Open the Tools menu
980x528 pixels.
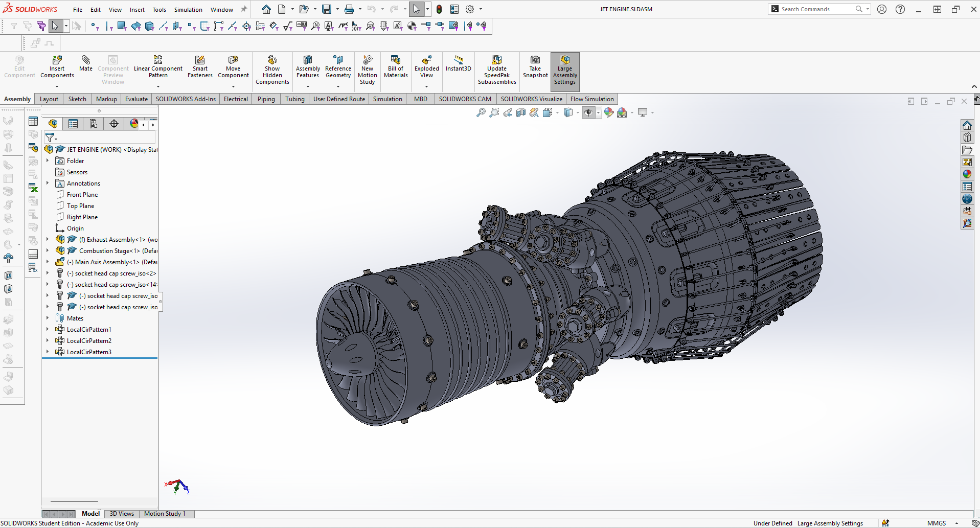tap(159, 10)
